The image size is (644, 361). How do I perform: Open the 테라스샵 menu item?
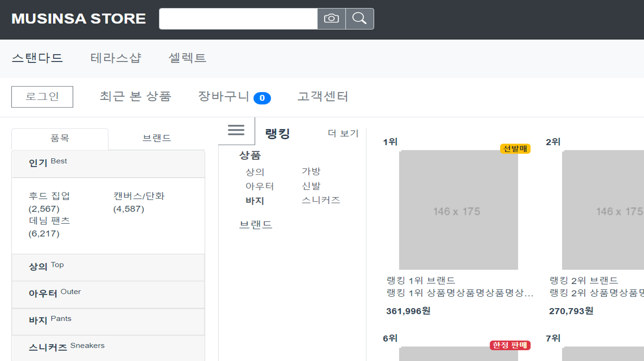click(x=116, y=58)
